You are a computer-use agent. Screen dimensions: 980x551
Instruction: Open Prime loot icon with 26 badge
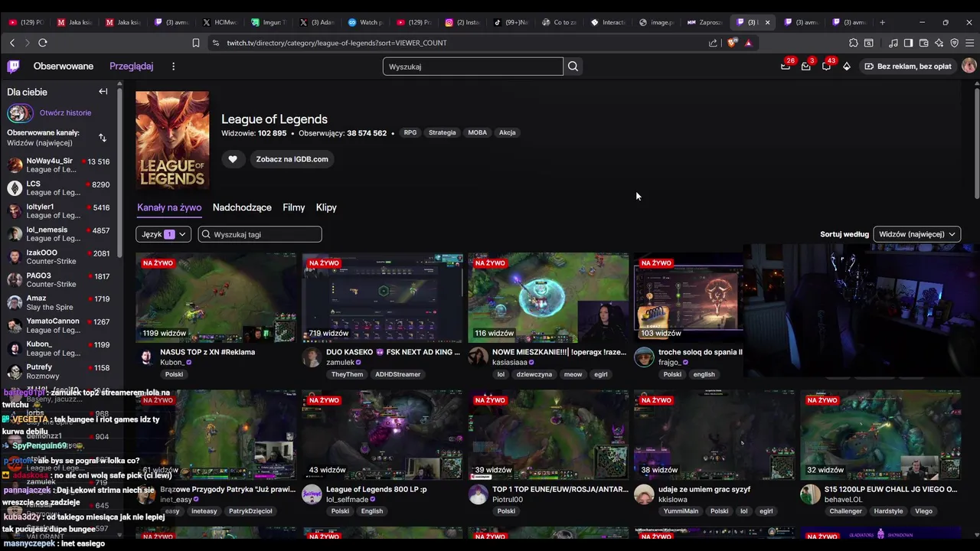tap(786, 67)
